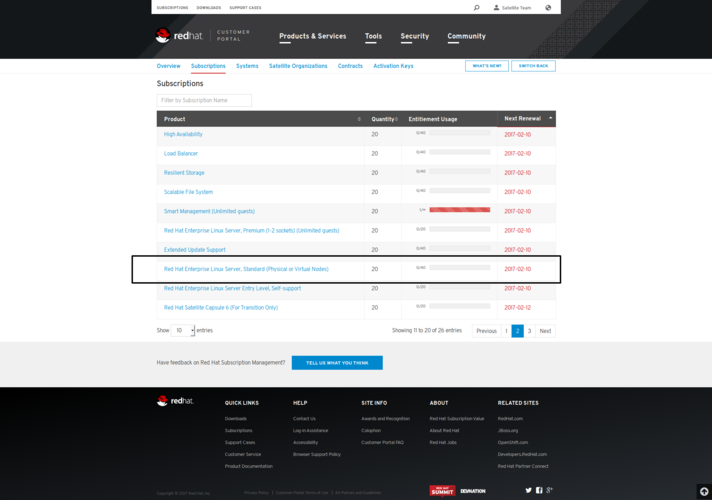Sort by the Quantity column header

(x=383, y=119)
